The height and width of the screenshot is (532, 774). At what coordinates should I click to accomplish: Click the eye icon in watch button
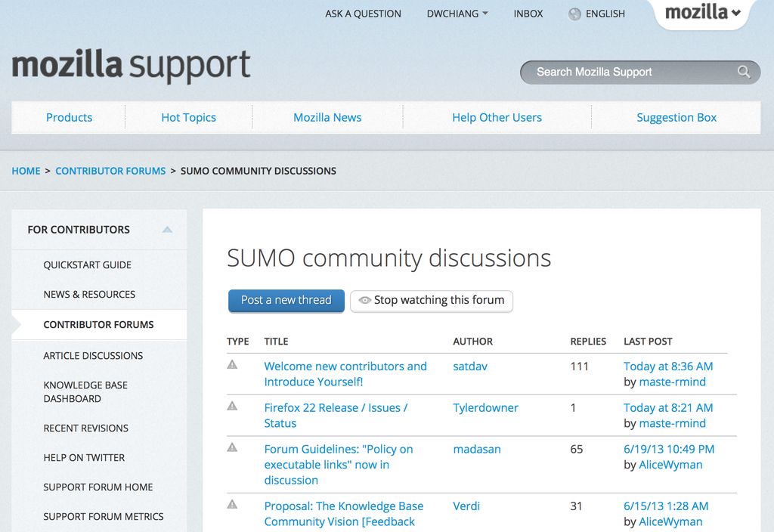[x=364, y=300]
